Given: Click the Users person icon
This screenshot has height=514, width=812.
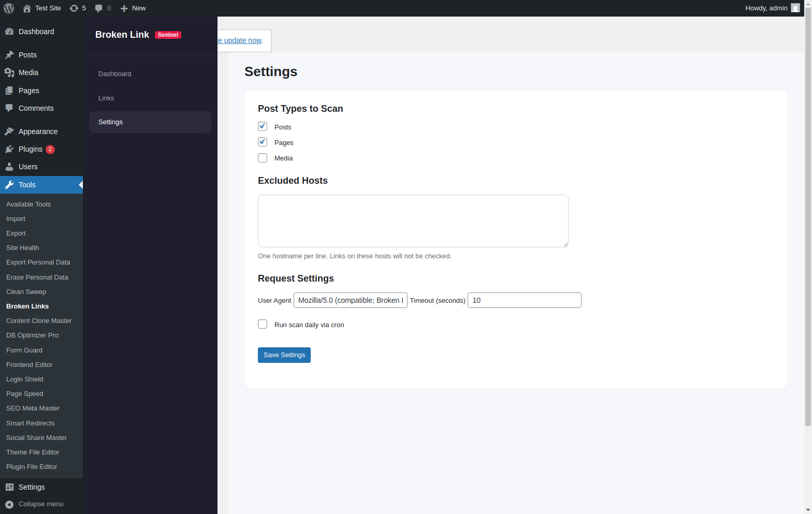Looking at the screenshot, I should point(9,167).
